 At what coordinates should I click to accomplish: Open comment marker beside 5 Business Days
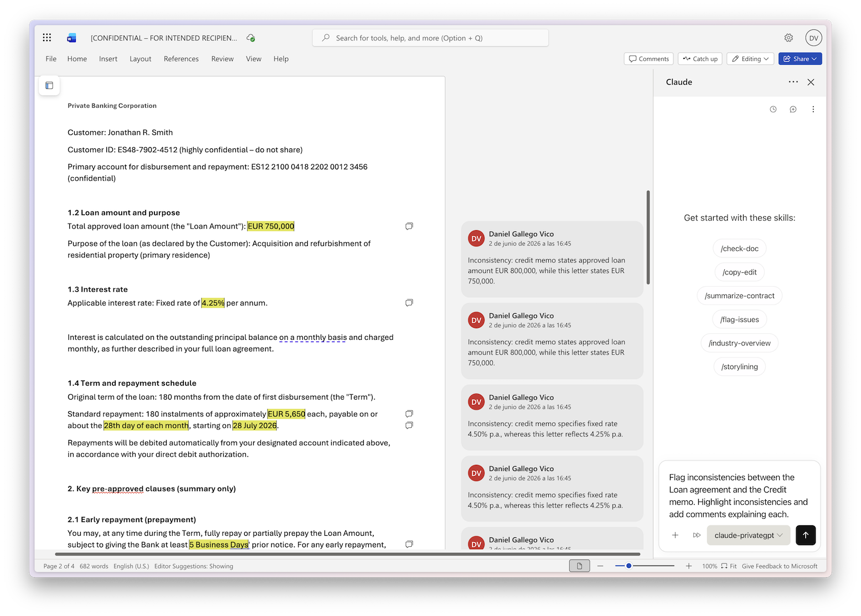pyautogui.click(x=409, y=544)
